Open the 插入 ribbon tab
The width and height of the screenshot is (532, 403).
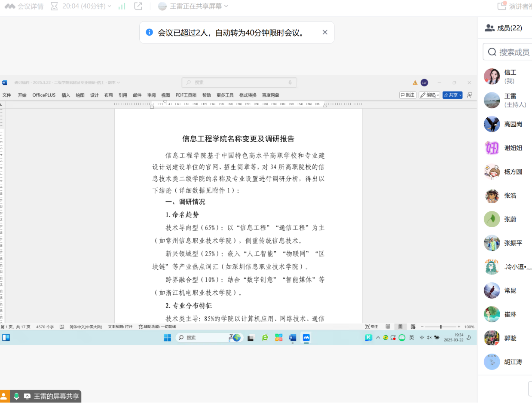click(66, 95)
